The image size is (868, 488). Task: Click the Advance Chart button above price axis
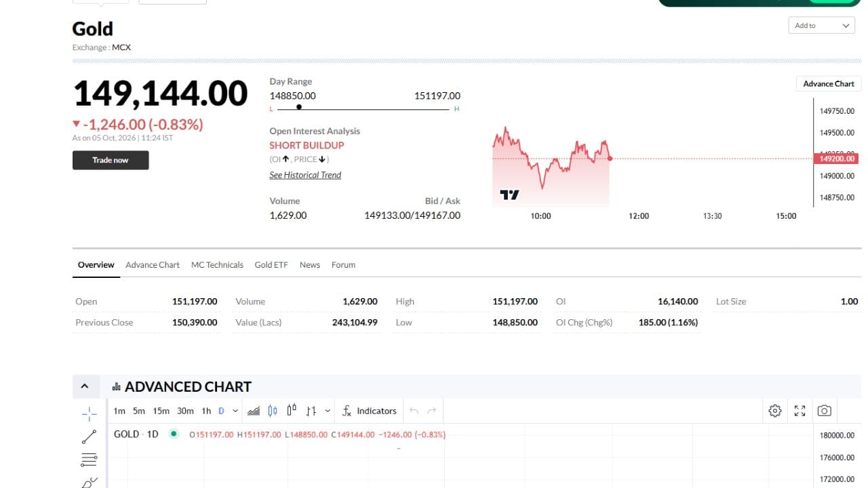point(829,84)
